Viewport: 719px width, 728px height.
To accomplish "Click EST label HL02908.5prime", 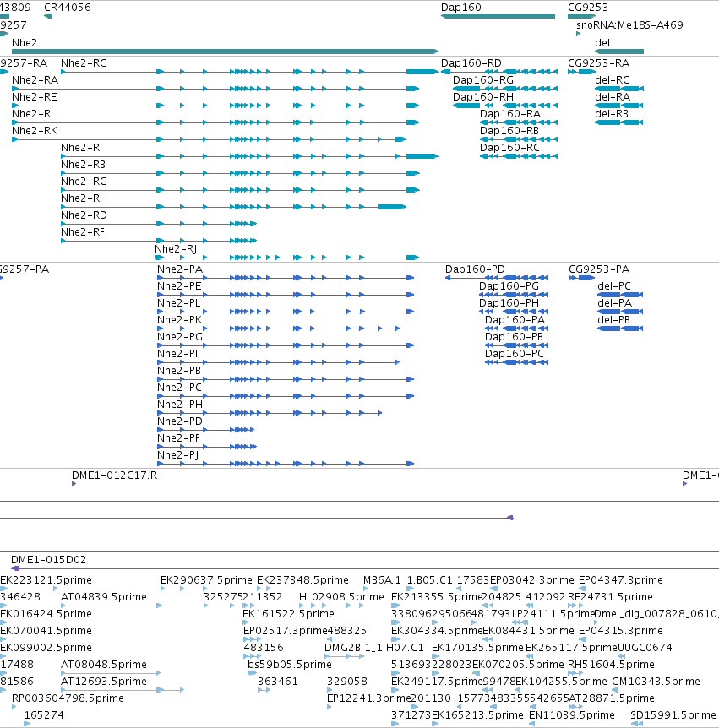I will 341,596.
